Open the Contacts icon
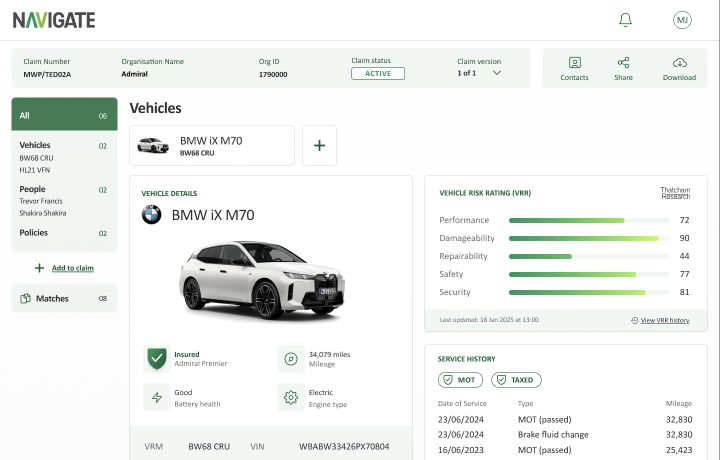 (x=574, y=62)
